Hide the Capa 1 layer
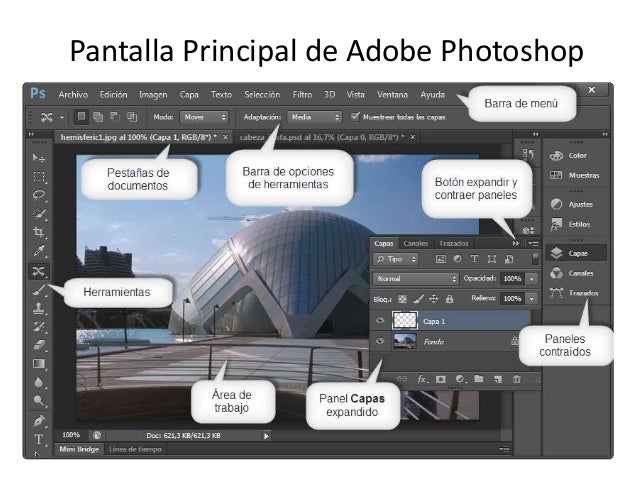638x479 pixels. pyautogui.click(x=380, y=321)
